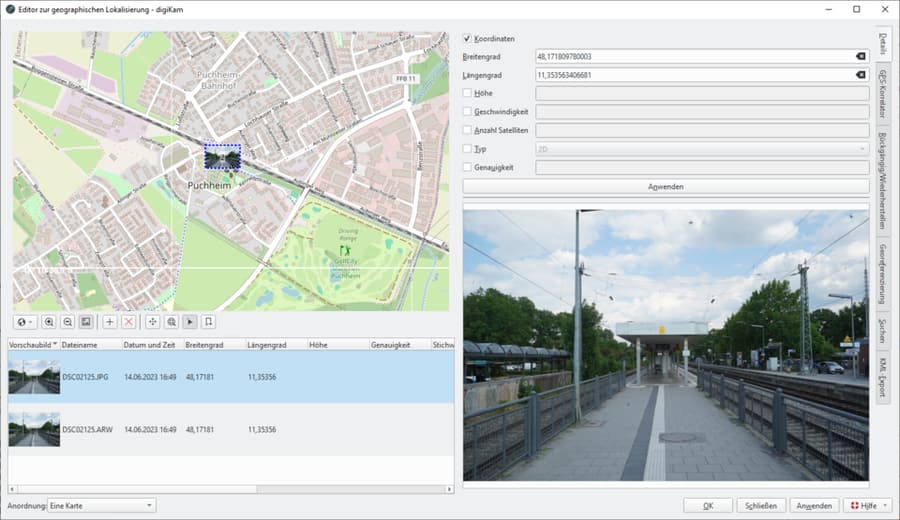Clear the Breitengrad field with its clear icon
The image size is (900, 520).
[860, 56]
